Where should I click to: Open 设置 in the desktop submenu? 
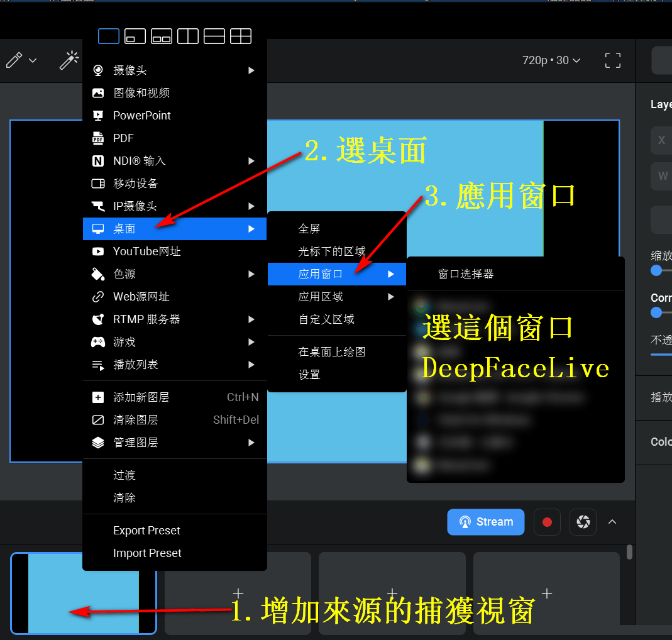(337, 375)
